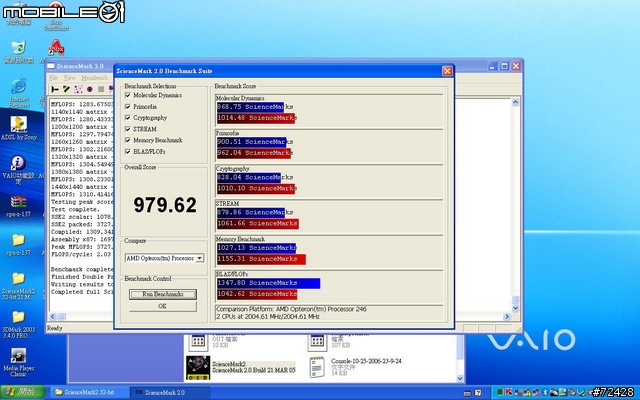Switch to ScienceMark2 32-bit taskbar button
Image resolution: width=640 pixels, height=400 pixels.
tap(89, 392)
